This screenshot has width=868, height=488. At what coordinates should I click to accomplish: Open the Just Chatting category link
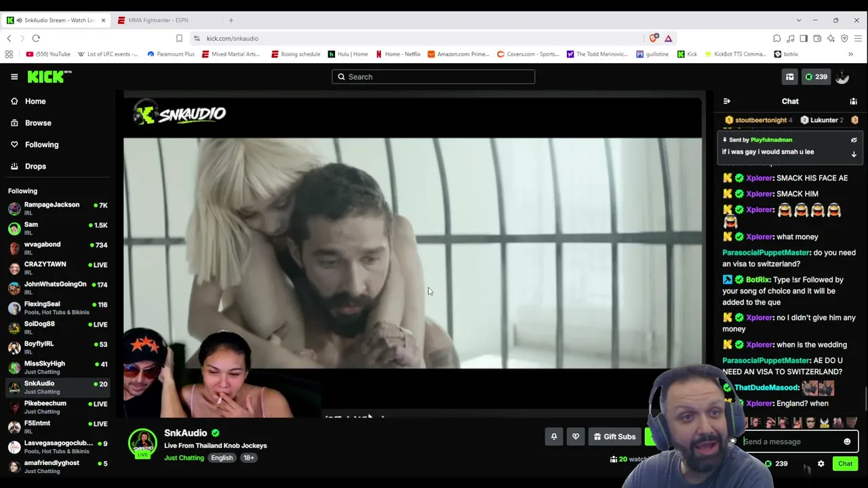point(184,458)
